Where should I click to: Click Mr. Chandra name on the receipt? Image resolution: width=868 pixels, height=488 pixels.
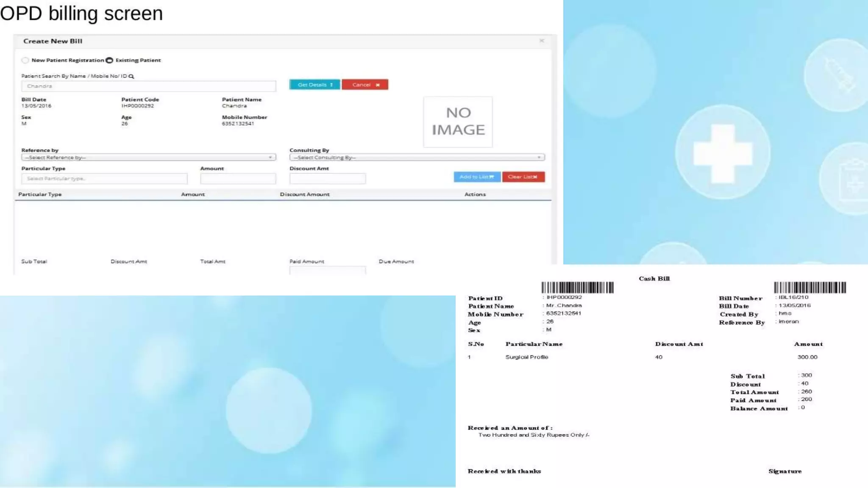564,305
